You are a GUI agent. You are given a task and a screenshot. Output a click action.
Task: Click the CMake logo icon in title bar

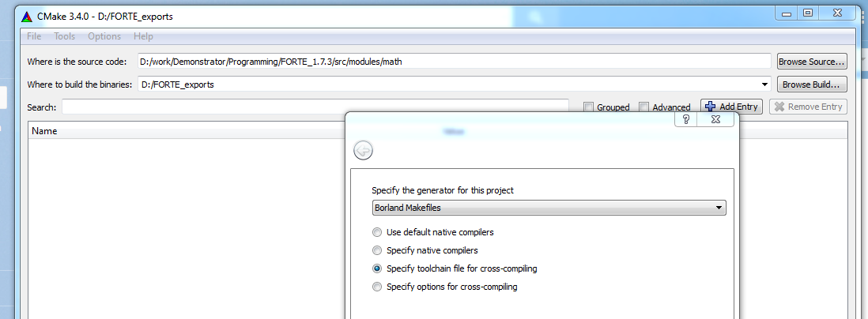27,17
